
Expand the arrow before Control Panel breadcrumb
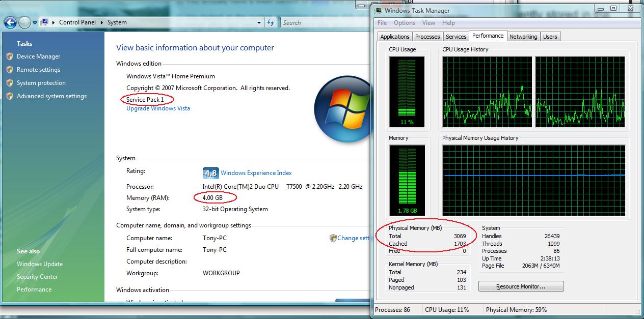pos(53,22)
